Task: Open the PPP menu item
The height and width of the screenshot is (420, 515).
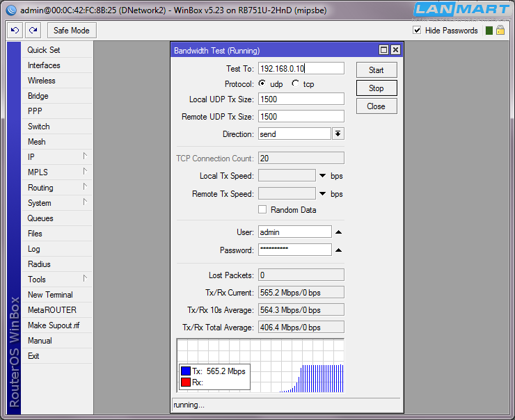Action: pos(57,111)
